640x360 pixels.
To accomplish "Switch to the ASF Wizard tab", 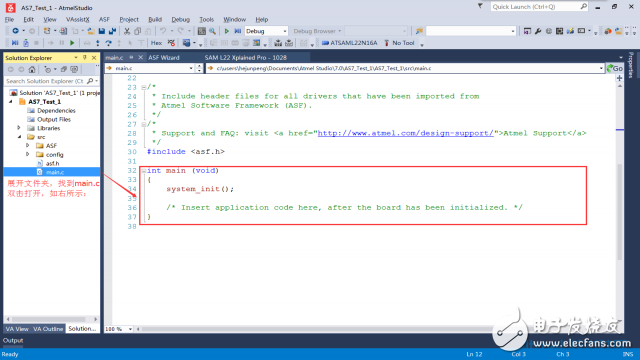I will [164, 58].
